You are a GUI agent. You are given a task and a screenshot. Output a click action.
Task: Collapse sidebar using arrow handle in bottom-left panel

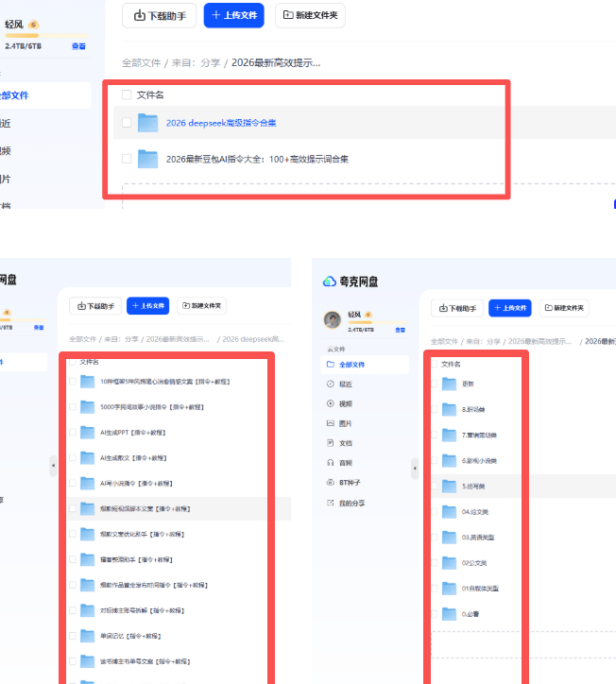tap(53, 466)
